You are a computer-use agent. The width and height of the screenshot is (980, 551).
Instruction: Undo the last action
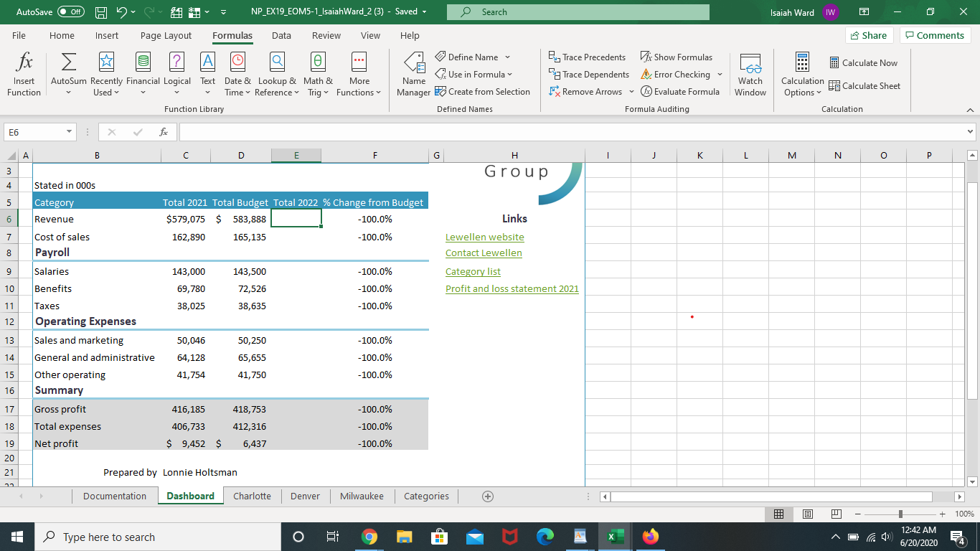coord(122,12)
